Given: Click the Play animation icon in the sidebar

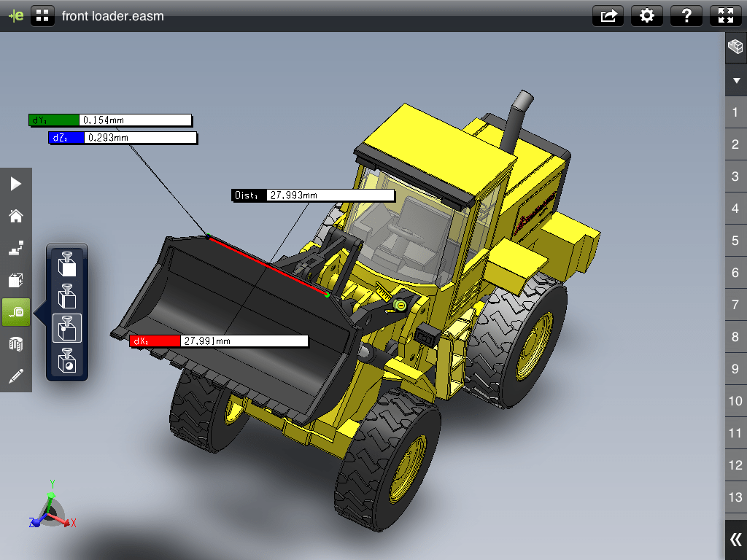Looking at the screenshot, I should click(x=15, y=184).
